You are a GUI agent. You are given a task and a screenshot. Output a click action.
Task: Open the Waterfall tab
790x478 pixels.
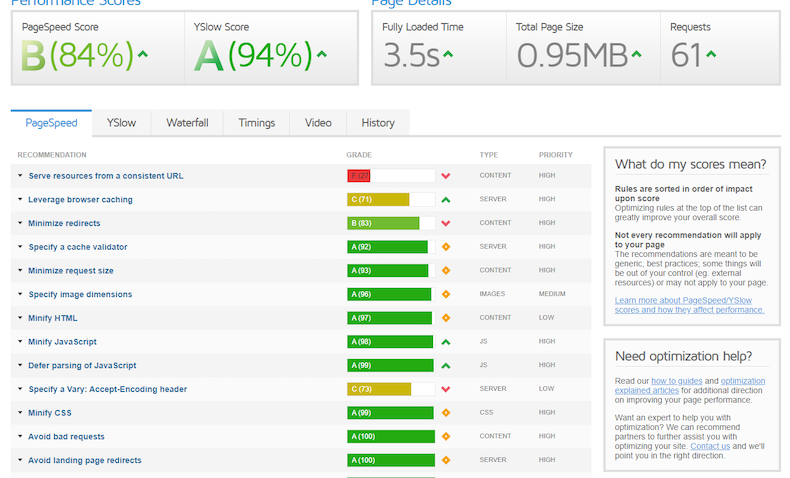tap(187, 123)
